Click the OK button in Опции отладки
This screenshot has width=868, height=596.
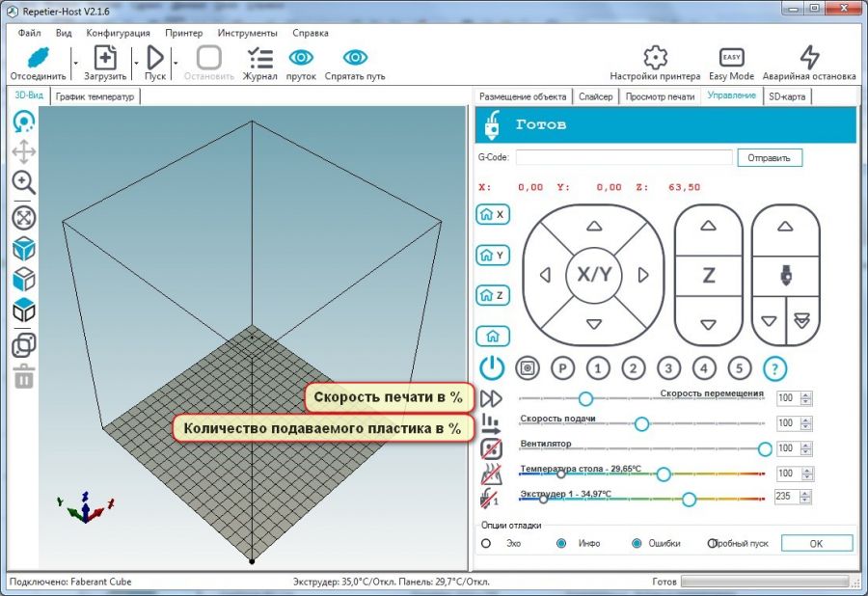[816, 543]
